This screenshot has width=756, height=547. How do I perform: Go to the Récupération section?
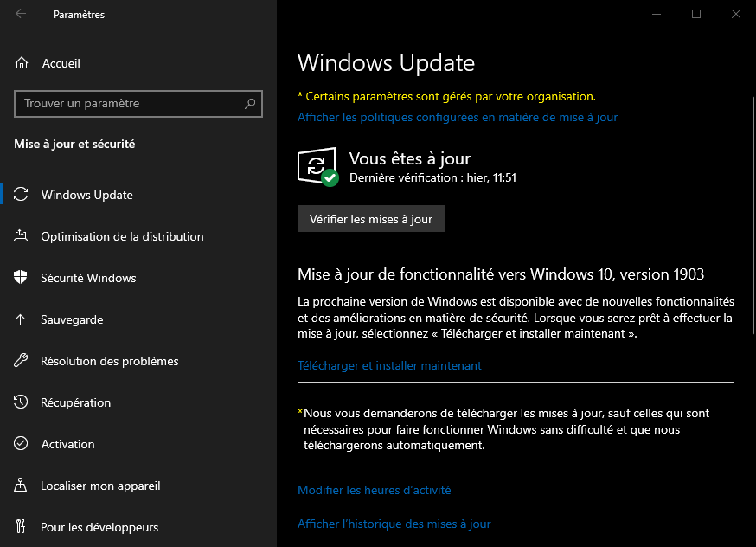click(76, 402)
